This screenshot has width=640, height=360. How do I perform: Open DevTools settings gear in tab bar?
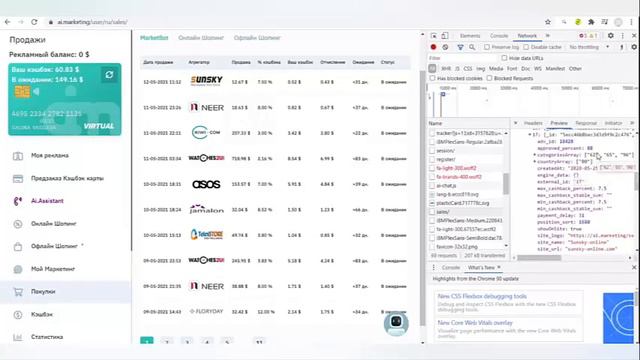tap(611, 36)
